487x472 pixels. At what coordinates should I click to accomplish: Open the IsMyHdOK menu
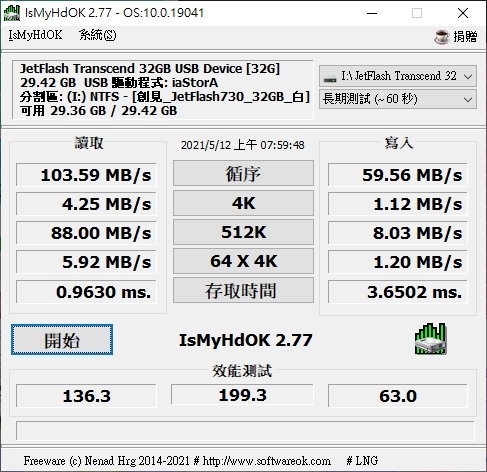(x=35, y=35)
